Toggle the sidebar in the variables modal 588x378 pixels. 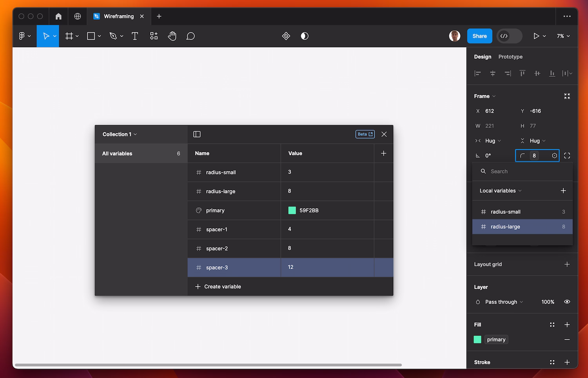click(197, 134)
